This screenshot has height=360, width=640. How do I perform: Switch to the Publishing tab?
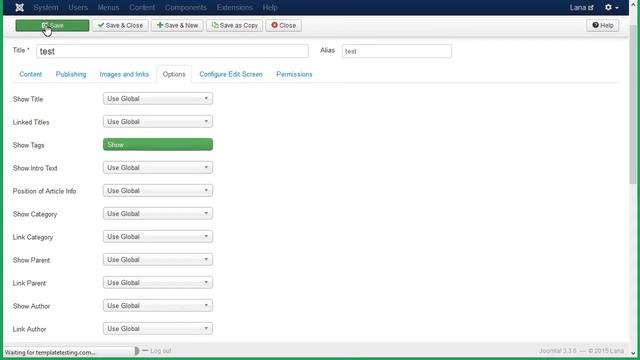[x=71, y=74]
